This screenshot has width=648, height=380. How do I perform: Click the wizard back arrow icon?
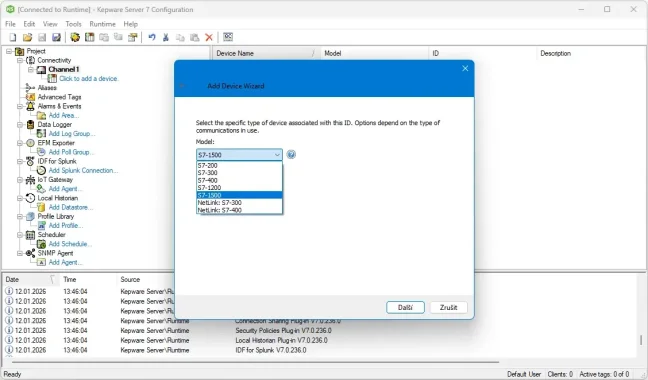pyautogui.click(x=182, y=86)
